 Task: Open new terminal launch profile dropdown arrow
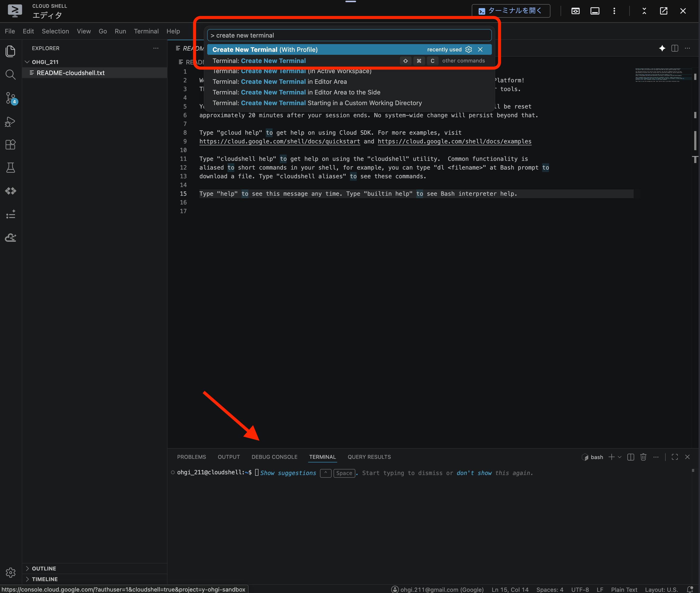coord(620,457)
